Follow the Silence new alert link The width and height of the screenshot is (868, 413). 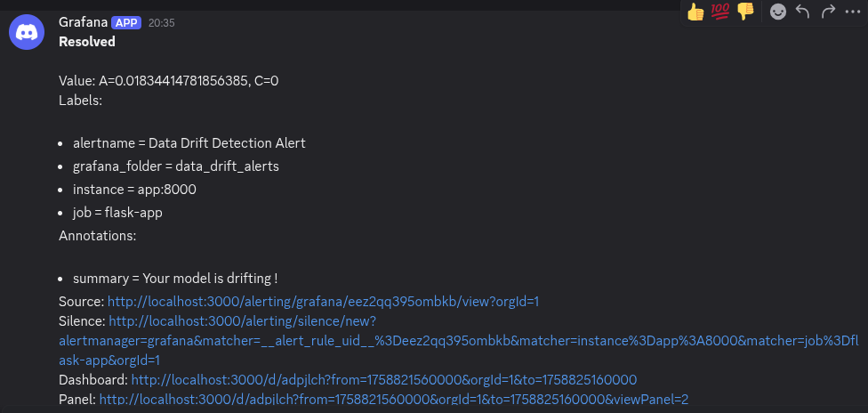[x=243, y=320]
